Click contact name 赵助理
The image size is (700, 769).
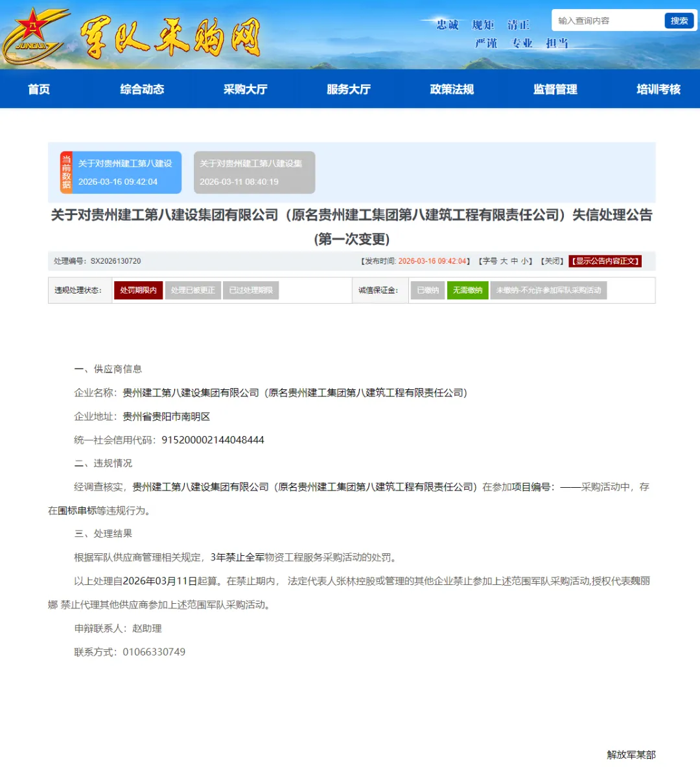click(x=146, y=628)
